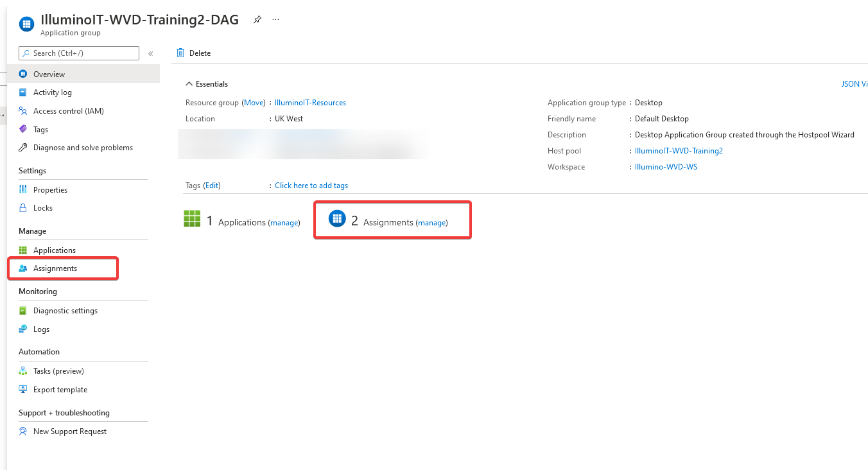Screen dimensions: 868x470
Task: Click the blue Assignments tile icon
Action: [337, 219]
